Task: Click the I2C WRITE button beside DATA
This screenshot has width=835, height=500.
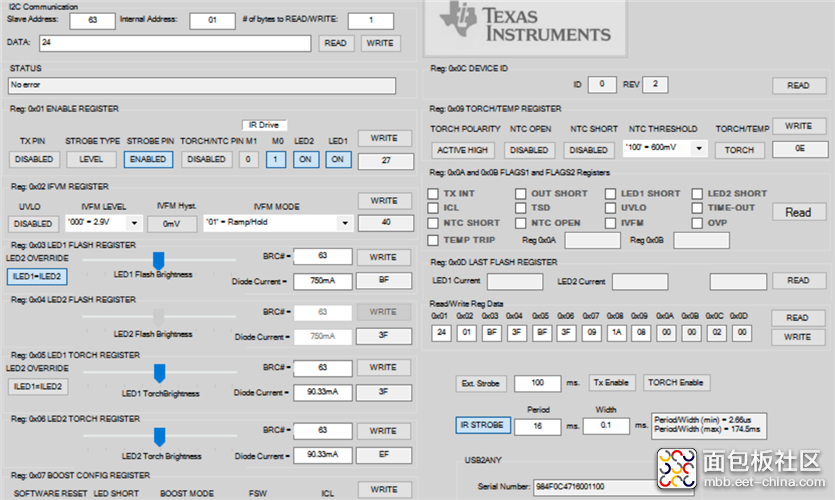Action: tap(380, 43)
